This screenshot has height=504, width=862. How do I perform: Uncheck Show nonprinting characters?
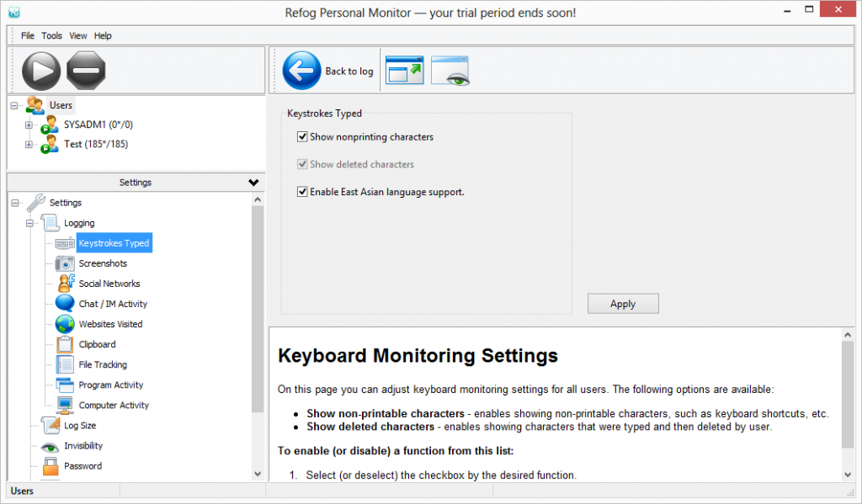[302, 136]
